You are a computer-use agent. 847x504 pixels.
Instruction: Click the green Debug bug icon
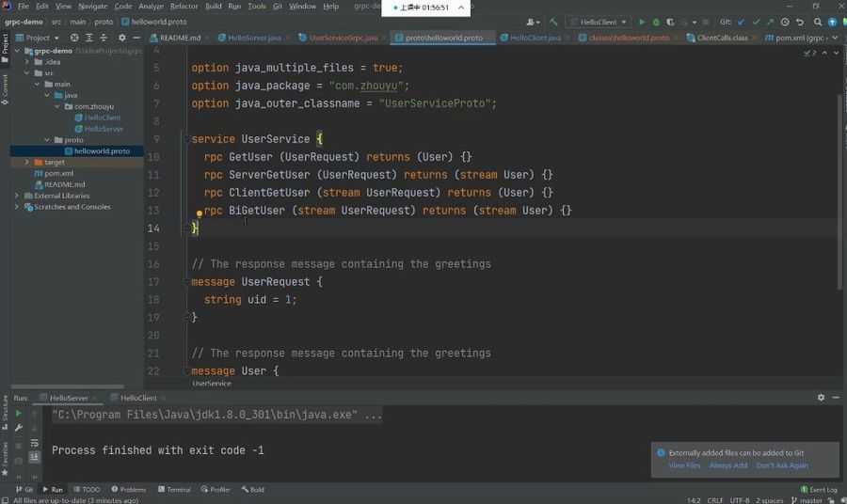click(656, 23)
